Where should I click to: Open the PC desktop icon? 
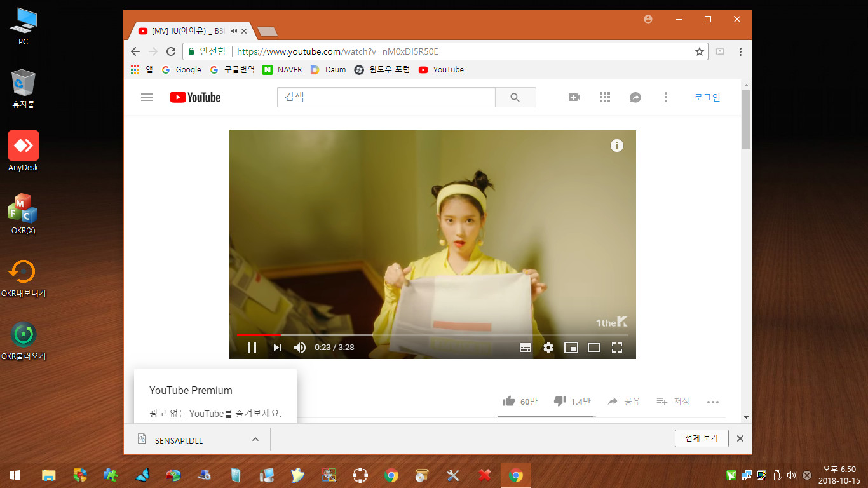click(x=23, y=27)
